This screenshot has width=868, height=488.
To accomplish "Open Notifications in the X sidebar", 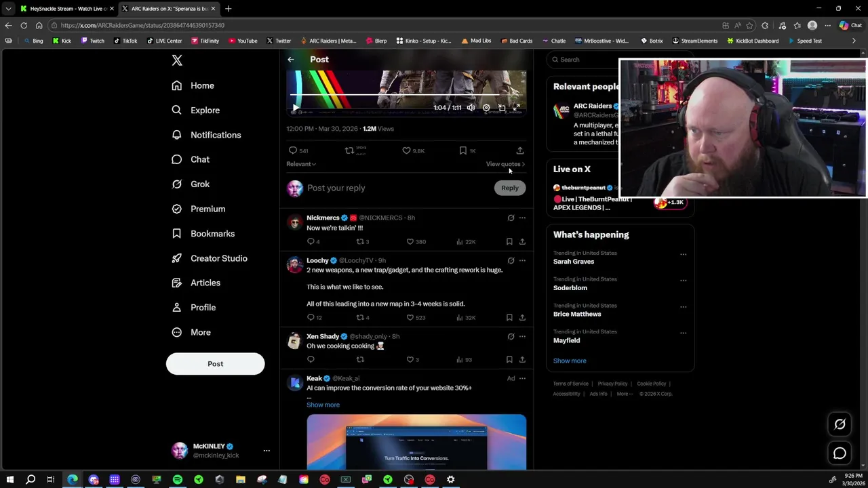I will click(207, 135).
